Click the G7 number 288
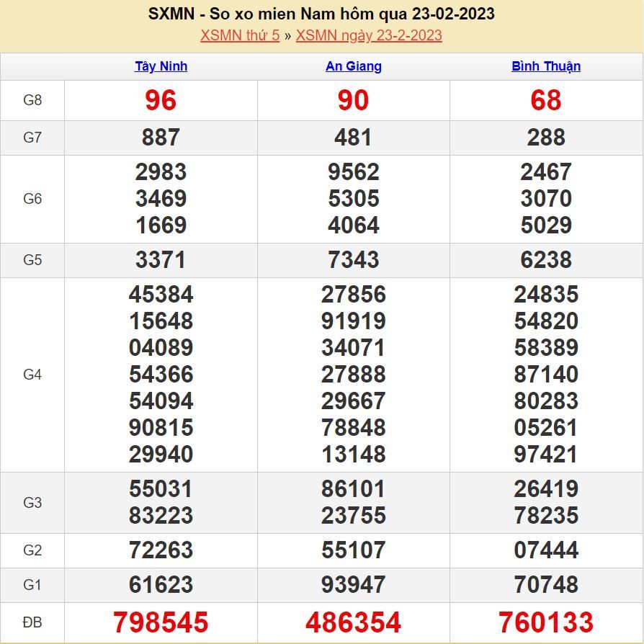 546,138
